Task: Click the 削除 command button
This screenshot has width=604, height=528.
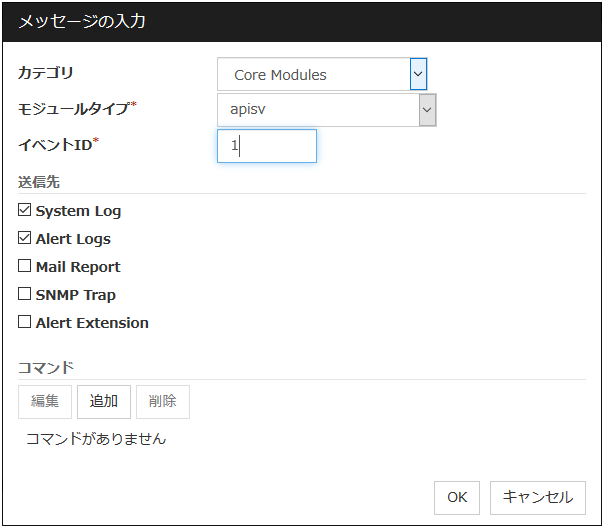Action: [162, 401]
